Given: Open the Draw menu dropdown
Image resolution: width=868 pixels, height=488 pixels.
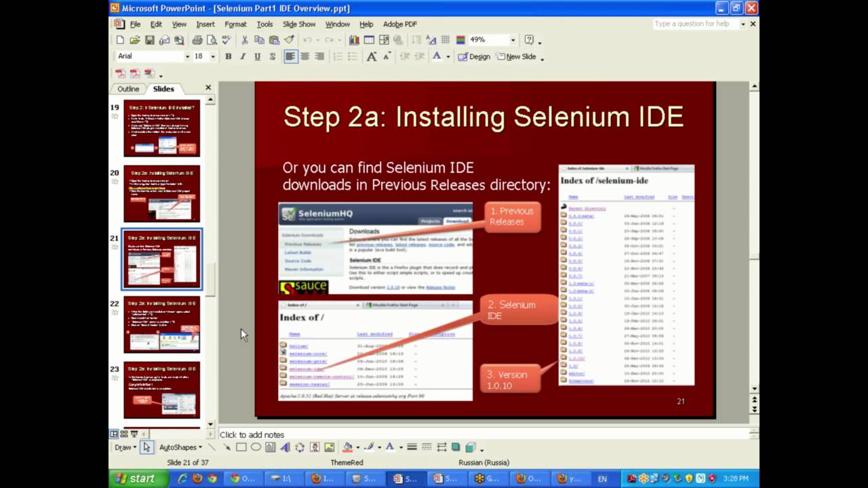Looking at the screenshot, I should point(125,447).
